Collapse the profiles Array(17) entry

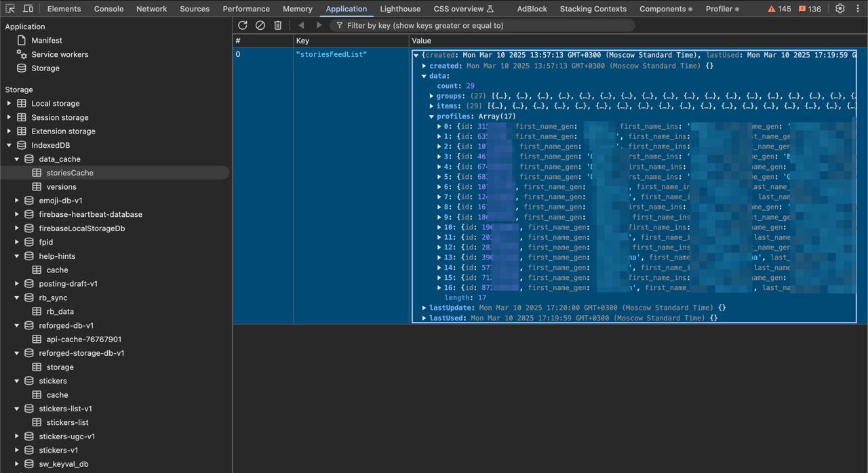click(x=431, y=117)
